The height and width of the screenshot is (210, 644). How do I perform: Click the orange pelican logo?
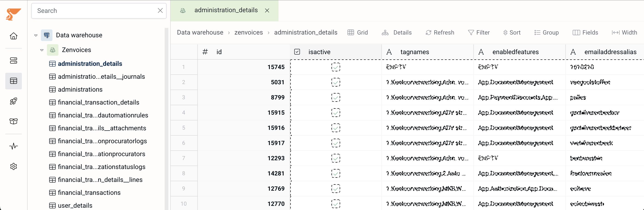[x=14, y=14]
